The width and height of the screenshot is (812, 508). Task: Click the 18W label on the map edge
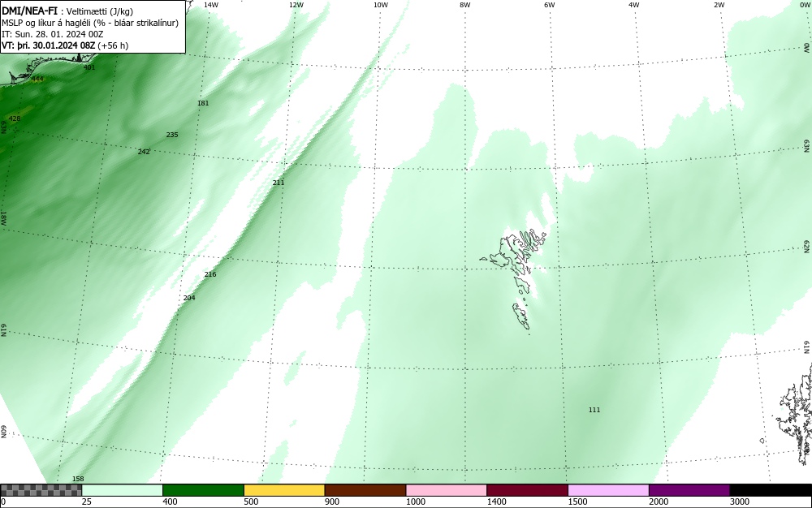[3, 217]
